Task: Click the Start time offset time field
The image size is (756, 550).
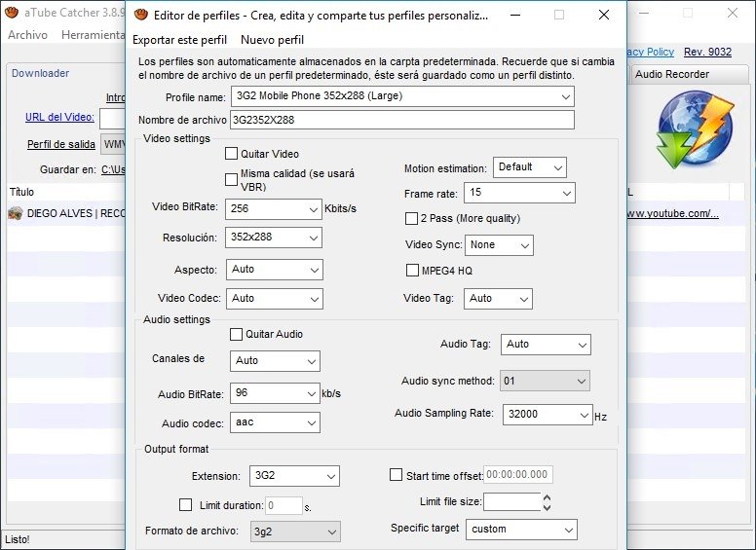Action: coord(518,474)
